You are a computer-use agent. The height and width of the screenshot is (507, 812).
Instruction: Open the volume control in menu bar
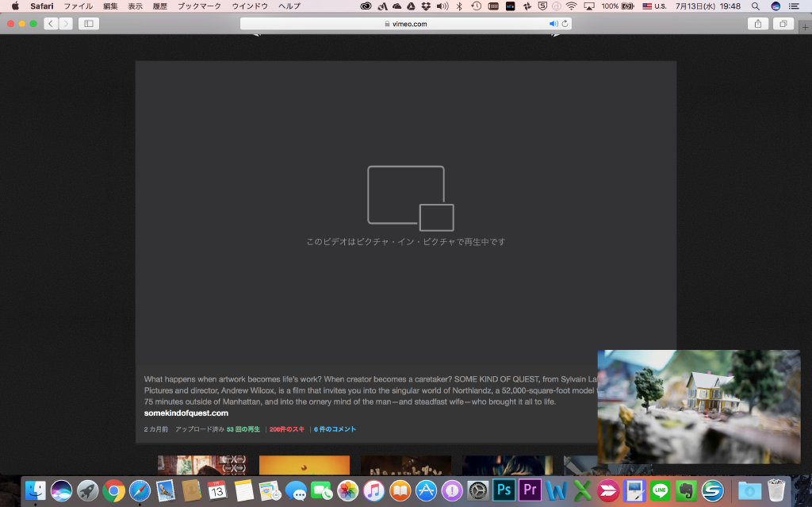(x=442, y=6)
